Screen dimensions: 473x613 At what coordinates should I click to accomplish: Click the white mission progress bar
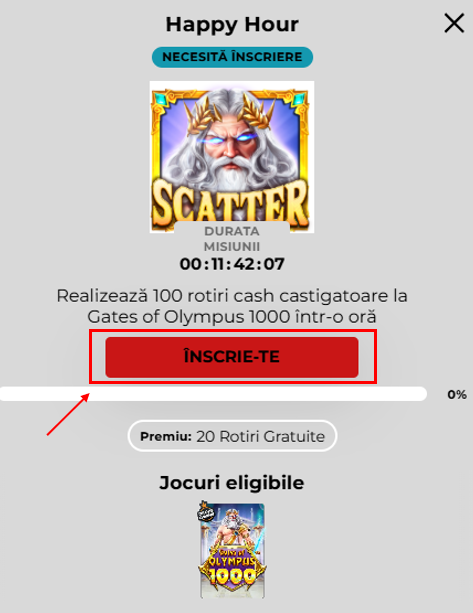coord(213,394)
